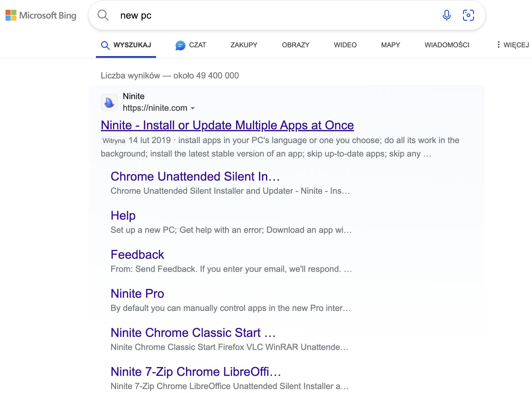Click the chat bubble icon next to CZAT

point(180,45)
